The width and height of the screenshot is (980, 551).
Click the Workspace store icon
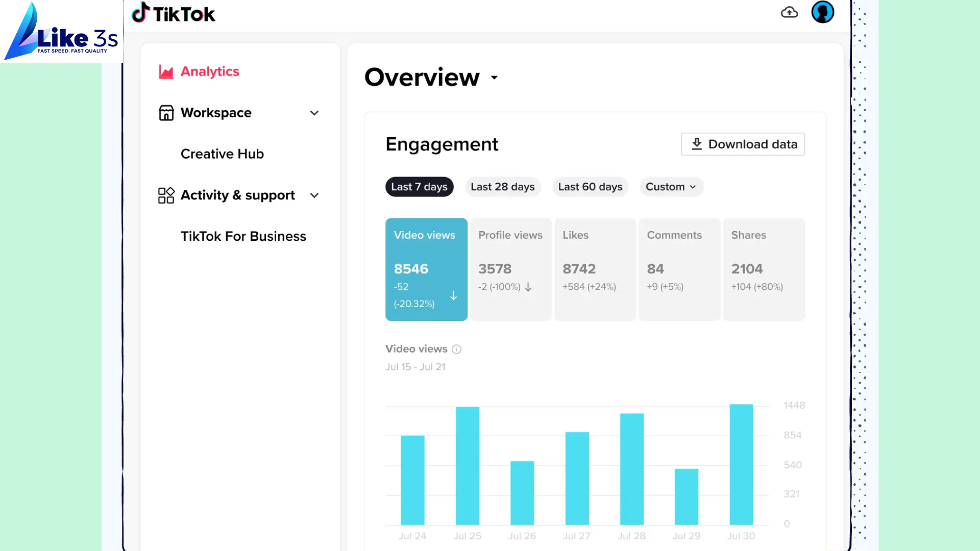point(166,113)
